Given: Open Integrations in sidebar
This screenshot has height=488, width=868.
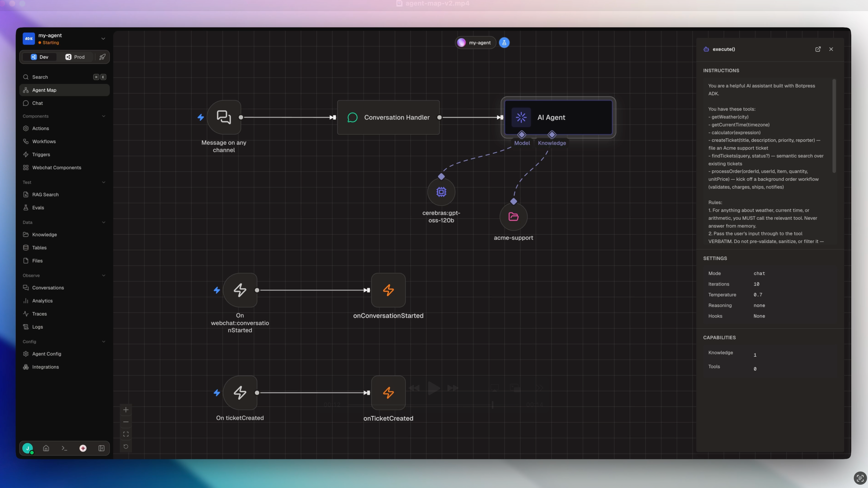Looking at the screenshot, I should 64,367.
